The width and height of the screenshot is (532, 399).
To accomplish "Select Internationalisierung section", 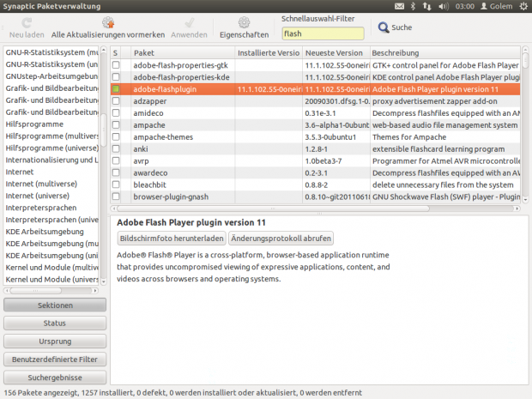I will [51, 160].
